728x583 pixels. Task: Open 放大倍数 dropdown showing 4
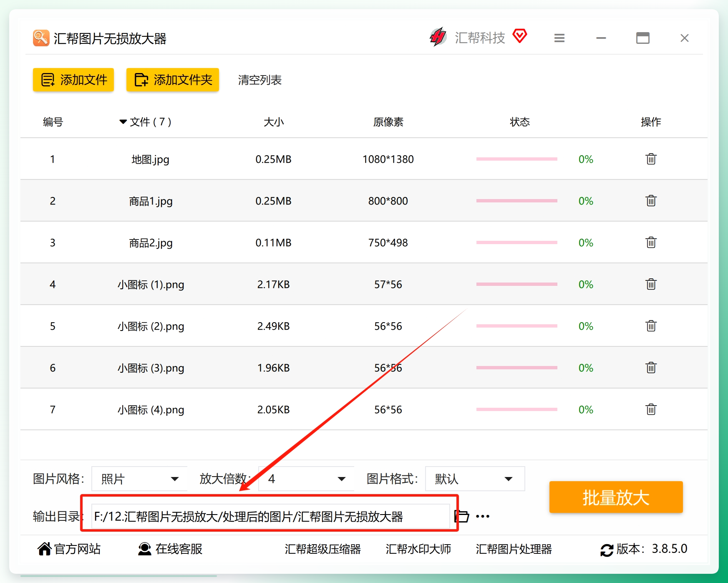click(306, 479)
